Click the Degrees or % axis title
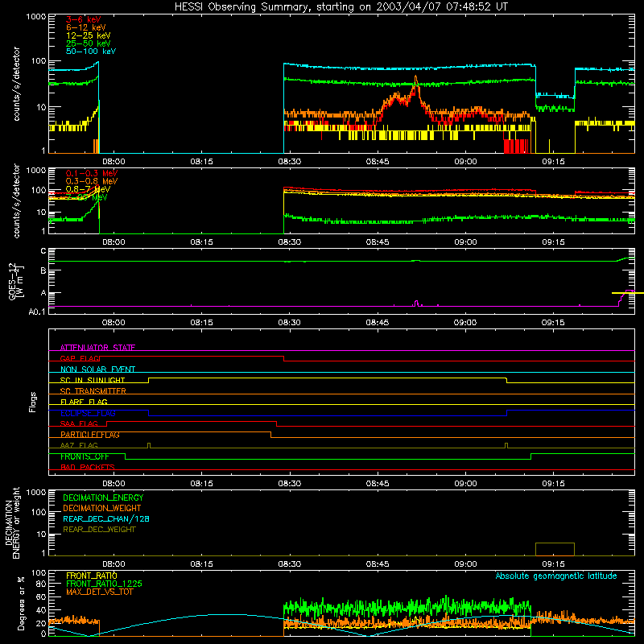Viewport: 644px width, 644px height. [22, 603]
